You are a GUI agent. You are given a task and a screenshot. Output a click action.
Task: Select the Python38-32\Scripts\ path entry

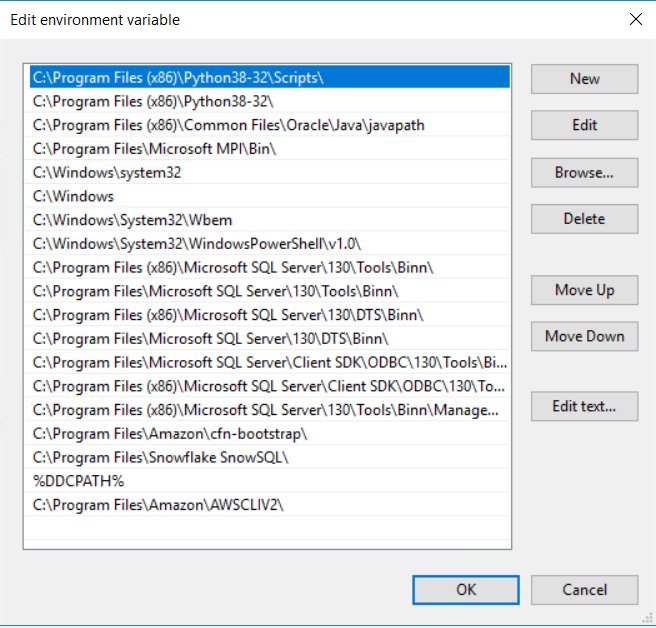tap(178, 77)
